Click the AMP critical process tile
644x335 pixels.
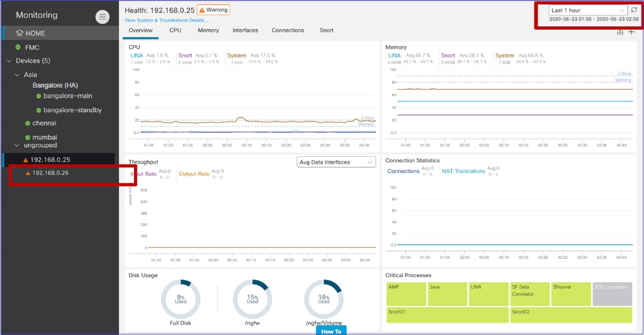click(406, 294)
